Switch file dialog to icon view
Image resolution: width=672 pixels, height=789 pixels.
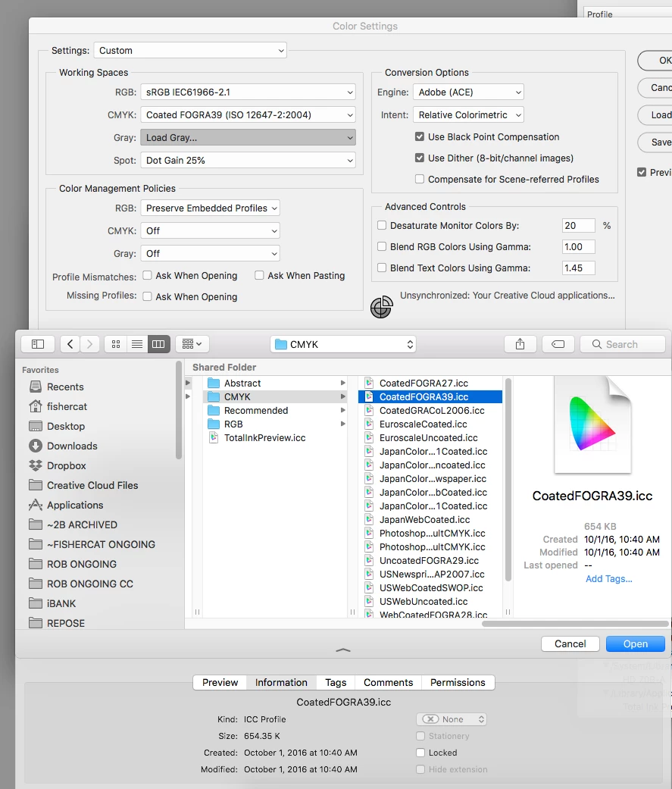pos(116,344)
